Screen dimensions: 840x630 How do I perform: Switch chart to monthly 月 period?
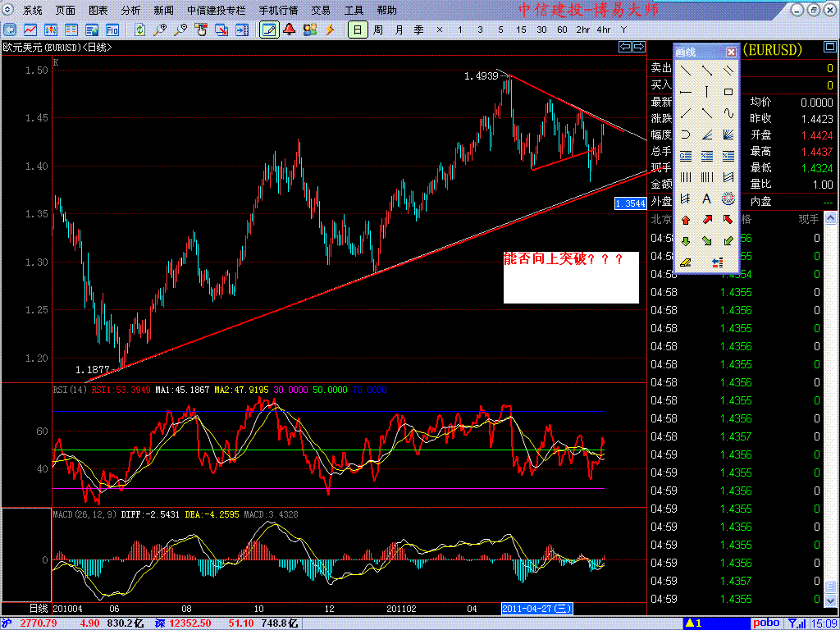pyautogui.click(x=399, y=30)
